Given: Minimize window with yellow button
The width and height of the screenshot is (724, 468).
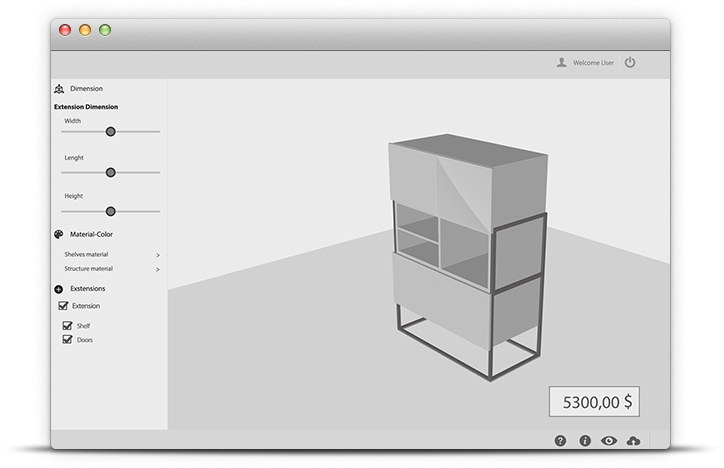Looking at the screenshot, I should coord(85,30).
